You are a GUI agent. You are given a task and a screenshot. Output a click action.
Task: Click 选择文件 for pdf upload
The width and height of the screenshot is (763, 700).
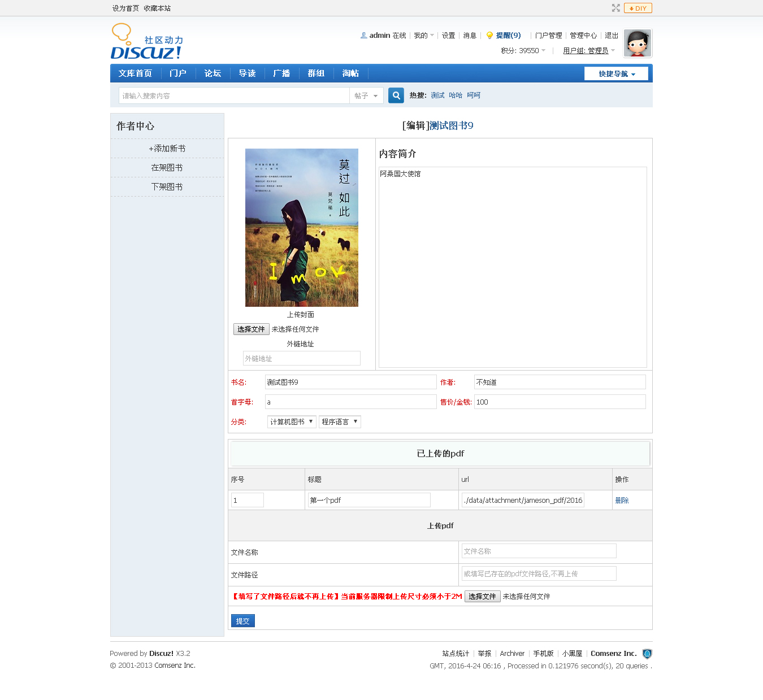482,596
